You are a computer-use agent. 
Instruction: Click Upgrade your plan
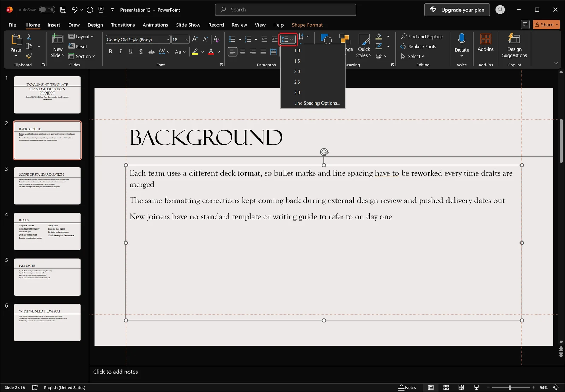click(x=457, y=10)
